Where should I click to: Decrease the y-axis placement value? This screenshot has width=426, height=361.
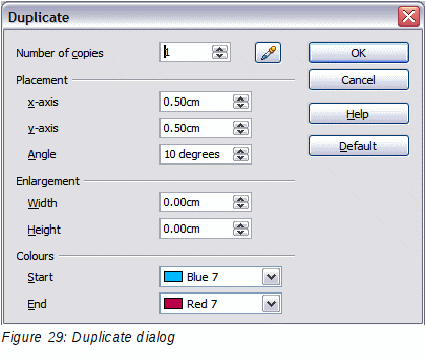(x=241, y=131)
